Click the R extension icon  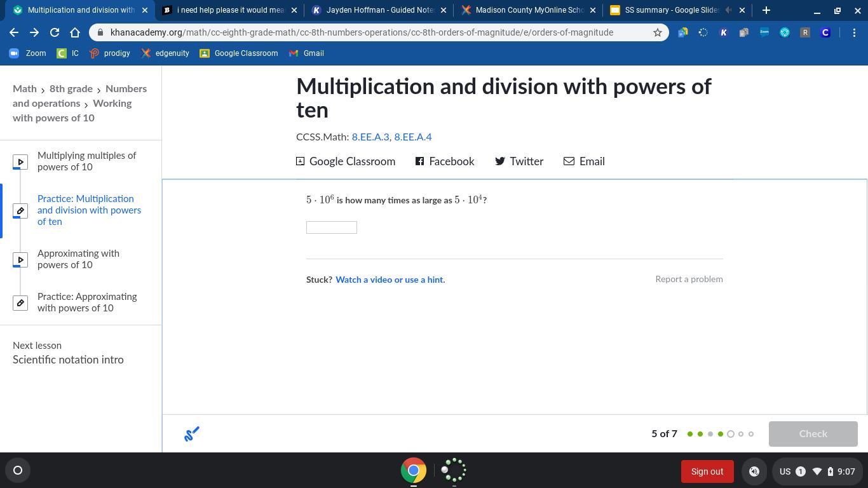(x=805, y=32)
